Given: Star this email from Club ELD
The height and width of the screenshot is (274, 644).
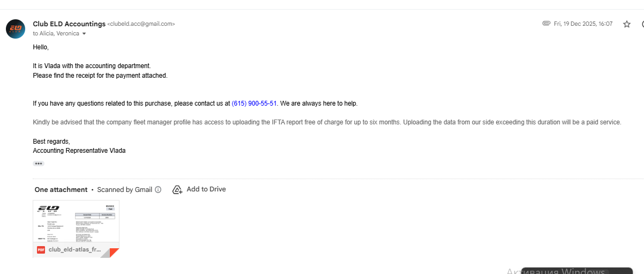Looking at the screenshot, I should pos(627,24).
